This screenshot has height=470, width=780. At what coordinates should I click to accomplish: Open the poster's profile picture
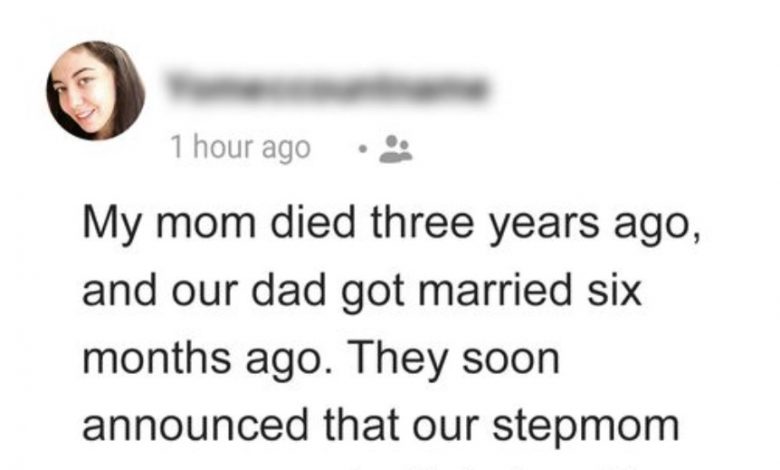95,91
